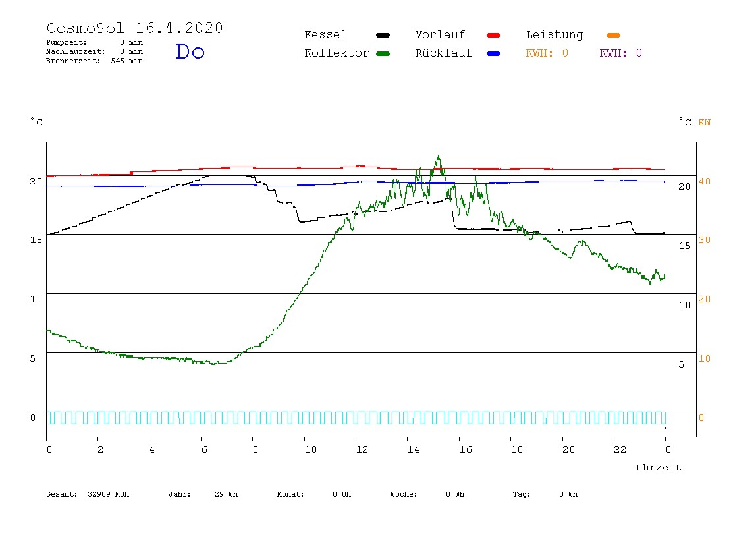Click the orange '30' KW axis value

coord(705,240)
